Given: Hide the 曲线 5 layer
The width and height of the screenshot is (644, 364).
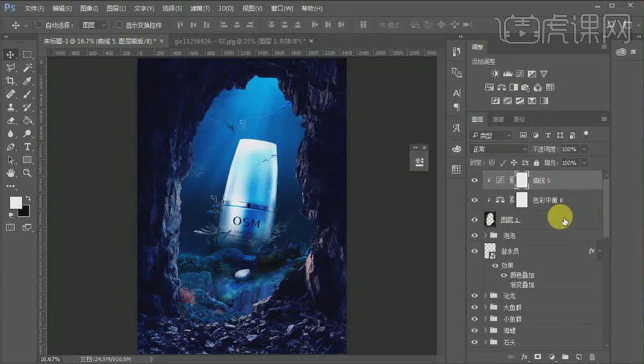Looking at the screenshot, I should tap(474, 180).
